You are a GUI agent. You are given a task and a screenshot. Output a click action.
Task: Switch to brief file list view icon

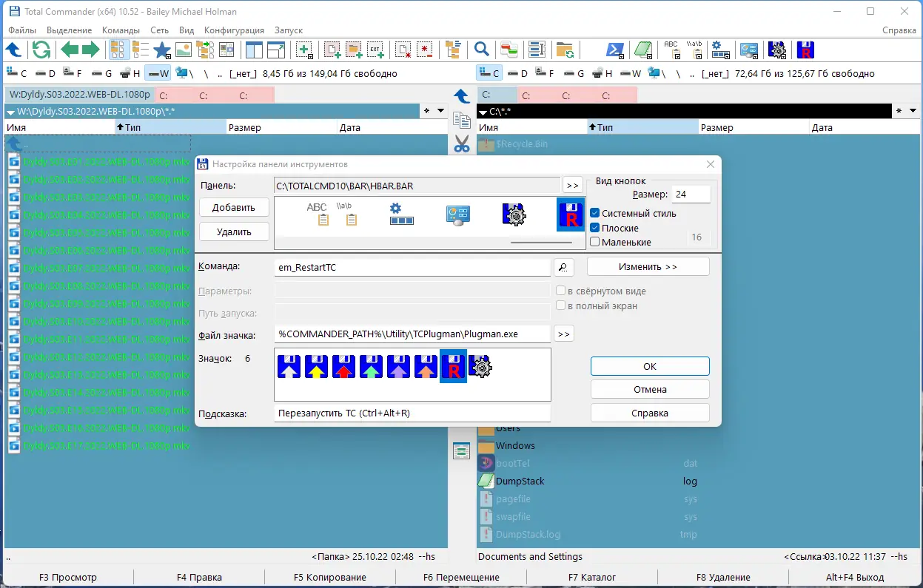click(118, 50)
